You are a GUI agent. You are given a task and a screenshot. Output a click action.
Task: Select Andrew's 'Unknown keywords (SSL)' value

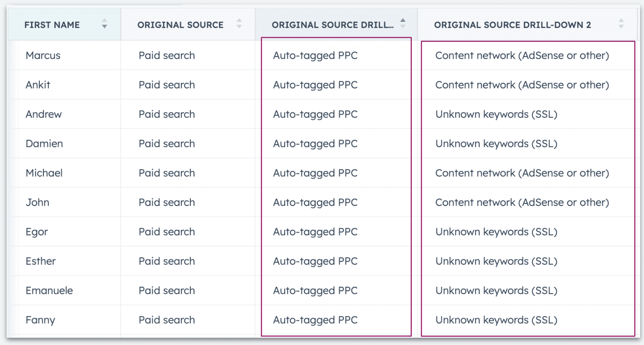(x=497, y=114)
